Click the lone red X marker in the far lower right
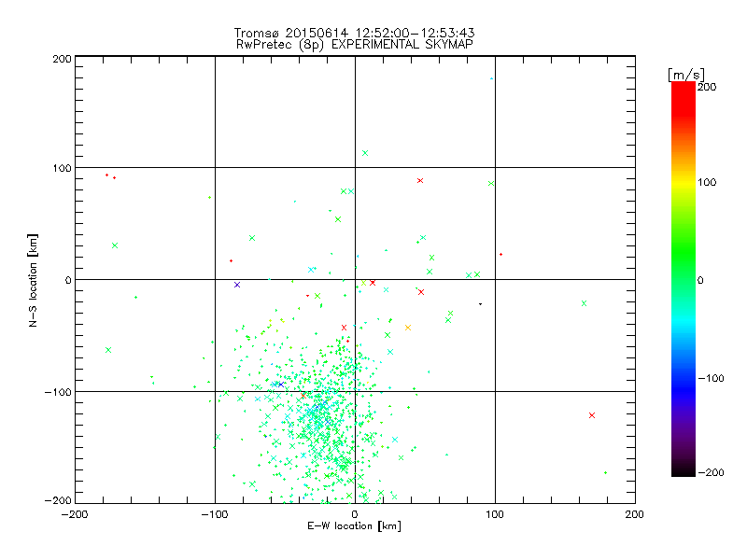The image size is (747, 560). tap(592, 415)
